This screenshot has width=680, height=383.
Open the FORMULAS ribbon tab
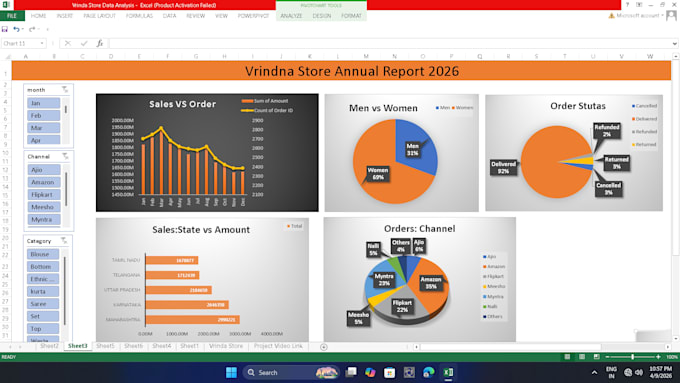(x=139, y=16)
